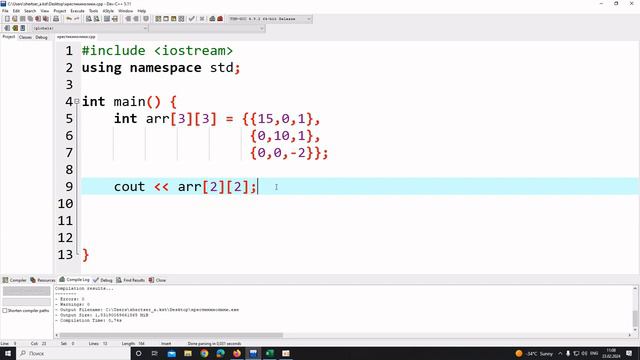Click the Close bottom panel tab
Image resolution: width=640 pixels, height=360 pixels.
158,280
